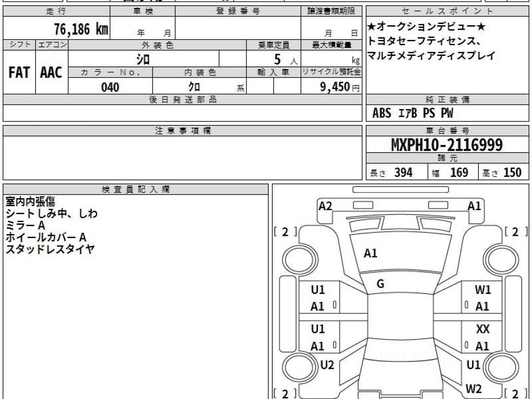Select the 走行 header cell
The width and height of the screenshot is (532, 399).
56,12
